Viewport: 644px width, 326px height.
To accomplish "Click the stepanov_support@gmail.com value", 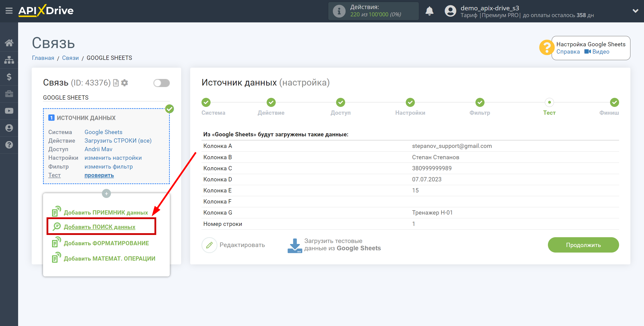I will click(452, 146).
